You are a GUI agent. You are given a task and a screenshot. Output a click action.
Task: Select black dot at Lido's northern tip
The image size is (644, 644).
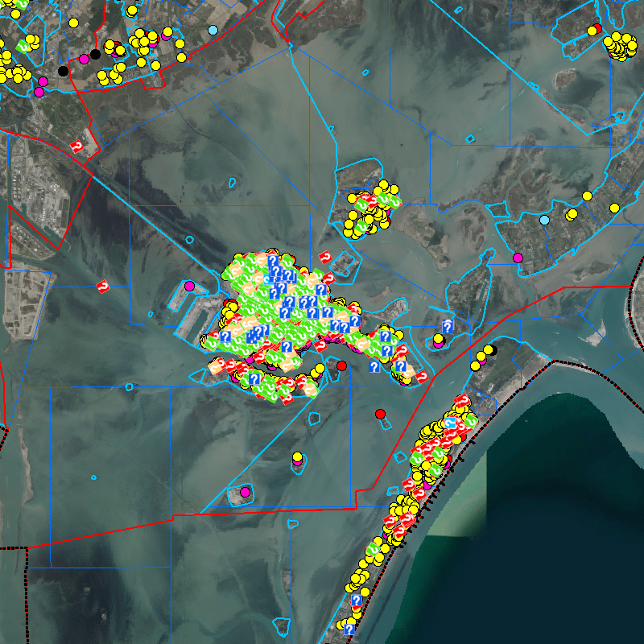(x=492, y=349)
